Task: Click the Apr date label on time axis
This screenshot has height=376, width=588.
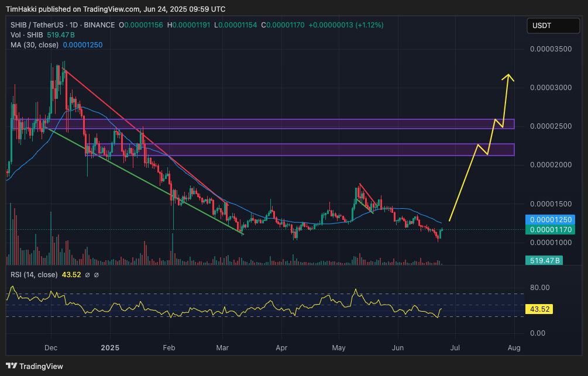Action: click(x=281, y=347)
